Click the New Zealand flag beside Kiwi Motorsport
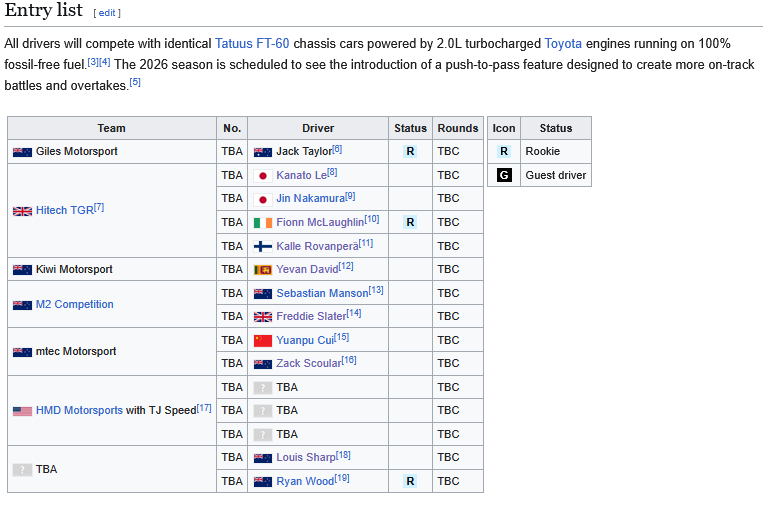 click(22, 270)
